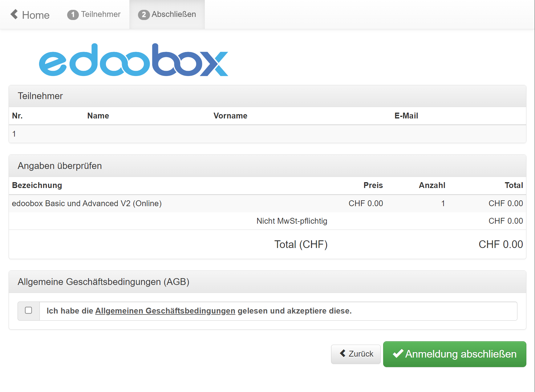Click the left arrow icon in Zurück
The height and width of the screenshot is (392, 535).
pos(342,353)
